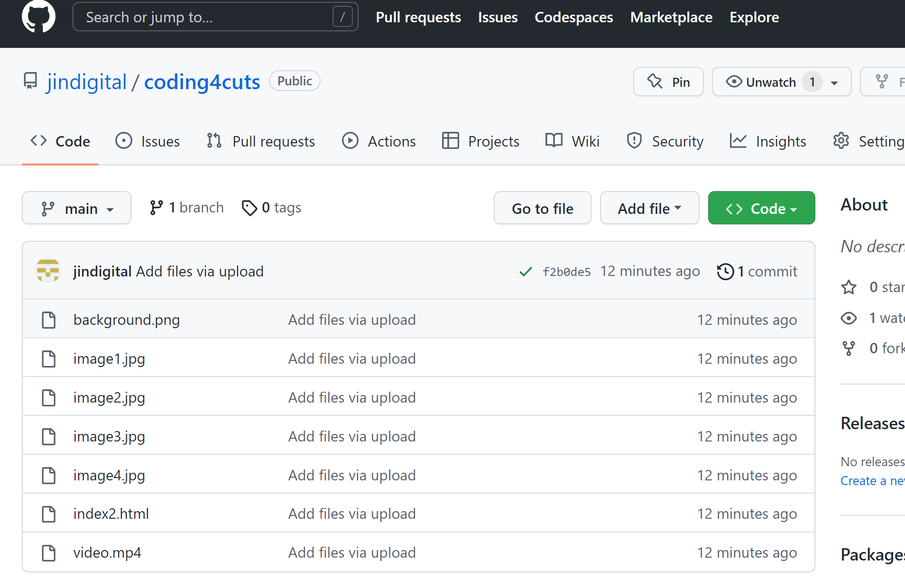Click the Search or jump to field
The height and width of the screenshot is (588, 905).
coord(215,17)
